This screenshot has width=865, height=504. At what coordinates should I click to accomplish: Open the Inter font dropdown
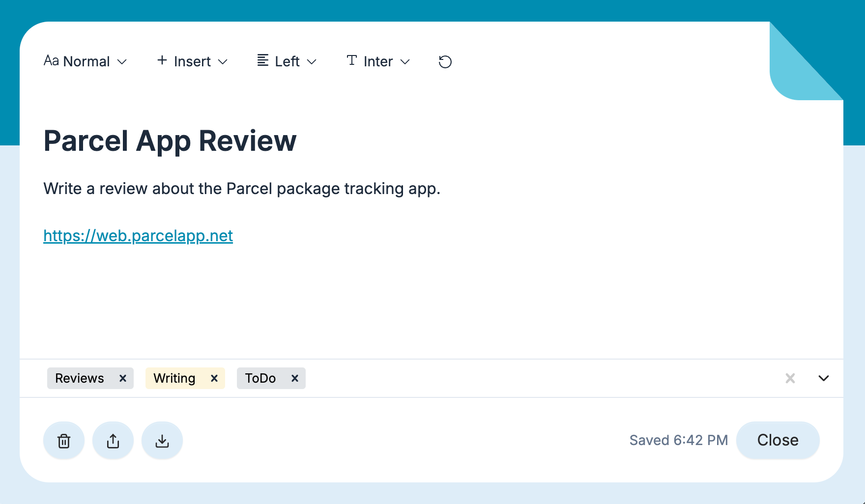click(x=378, y=61)
